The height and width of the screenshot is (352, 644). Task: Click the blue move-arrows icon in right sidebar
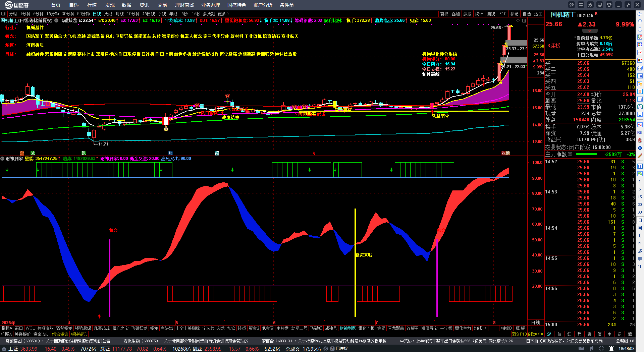coord(640,148)
